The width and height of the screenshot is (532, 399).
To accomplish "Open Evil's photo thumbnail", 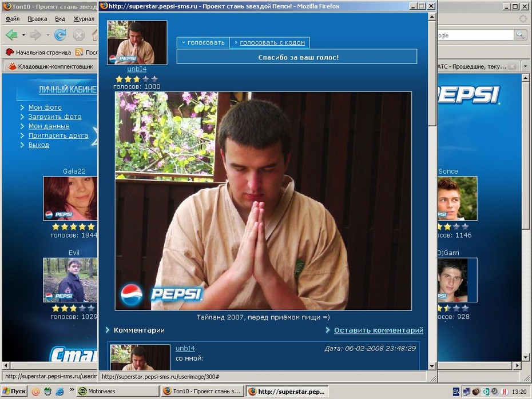I will 70,280.
